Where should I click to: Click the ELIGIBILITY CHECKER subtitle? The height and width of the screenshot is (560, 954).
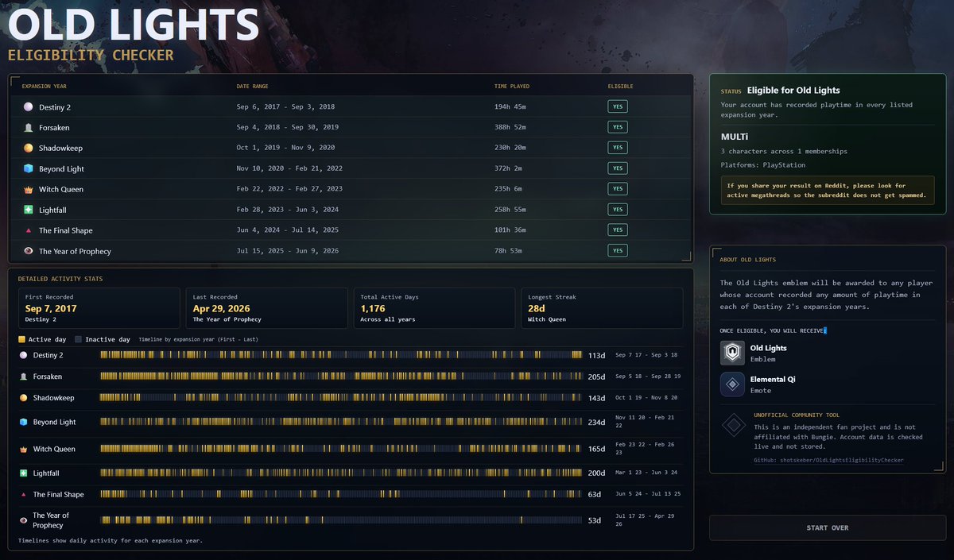coord(91,55)
